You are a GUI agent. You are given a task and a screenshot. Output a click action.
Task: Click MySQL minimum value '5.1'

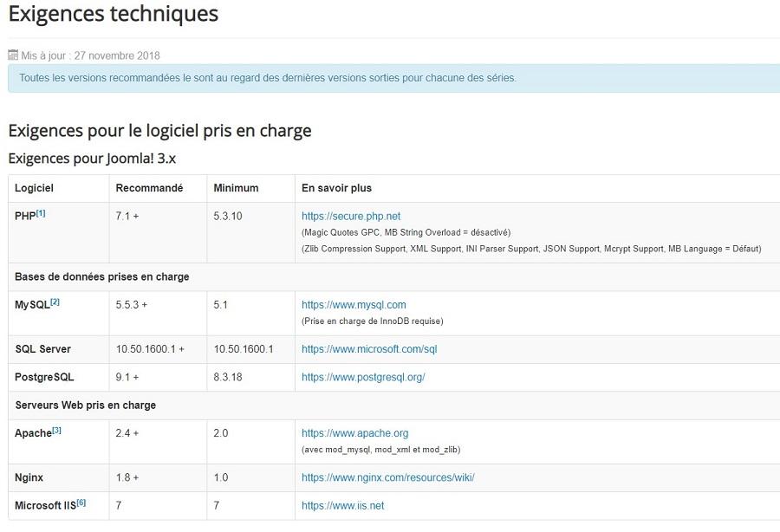[220, 305]
